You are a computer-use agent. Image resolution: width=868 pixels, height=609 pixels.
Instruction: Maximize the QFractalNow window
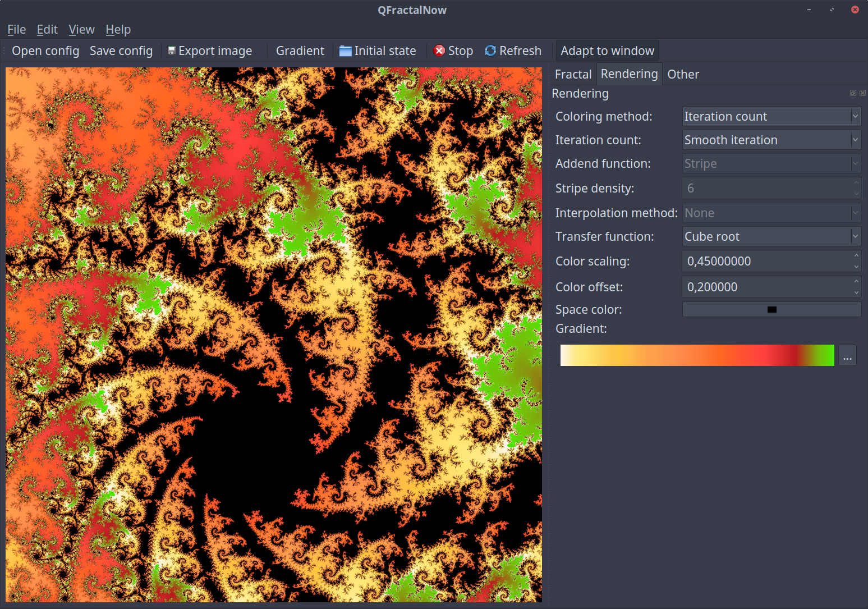[832, 10]
